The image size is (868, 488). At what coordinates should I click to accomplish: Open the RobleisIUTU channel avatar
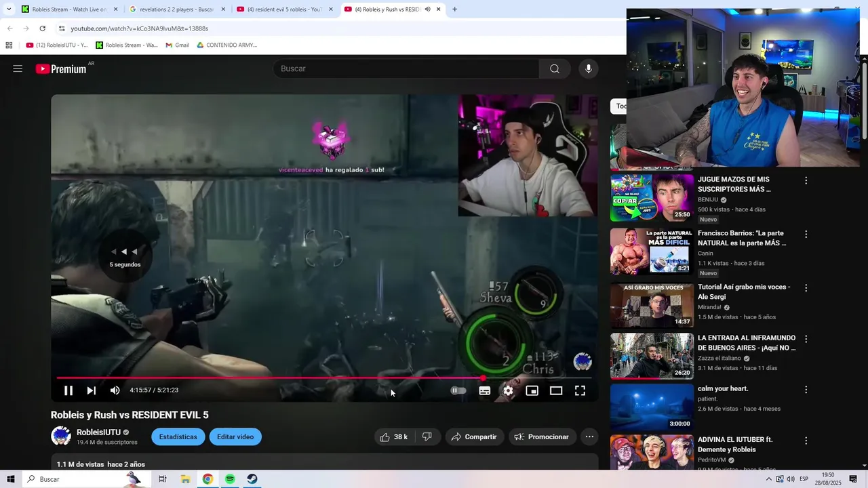(61, 436)
